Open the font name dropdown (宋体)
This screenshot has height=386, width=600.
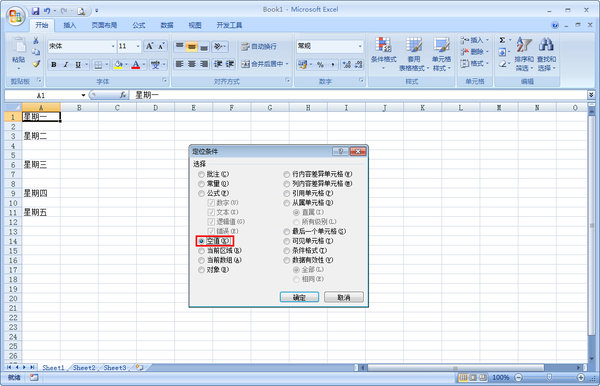pyautogui.click(x=113, y=46)
